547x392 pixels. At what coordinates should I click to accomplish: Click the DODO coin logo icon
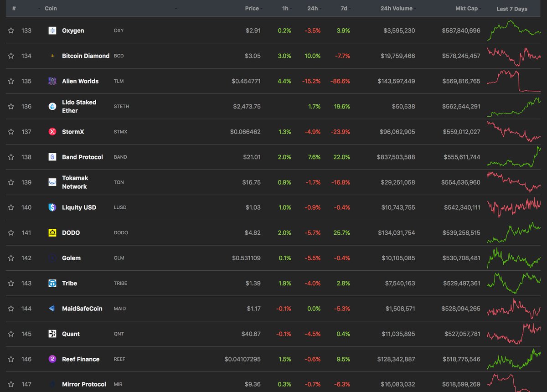[52, 233]
